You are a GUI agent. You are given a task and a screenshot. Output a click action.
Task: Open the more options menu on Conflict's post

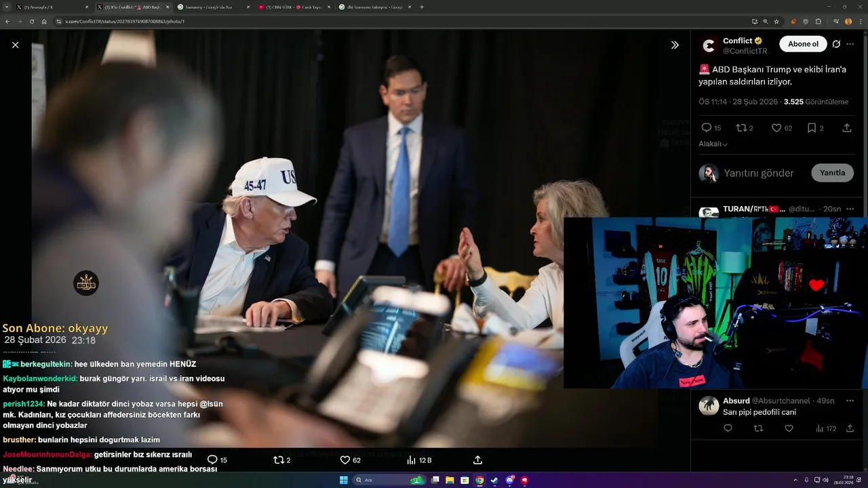click(x=850, y=44)
